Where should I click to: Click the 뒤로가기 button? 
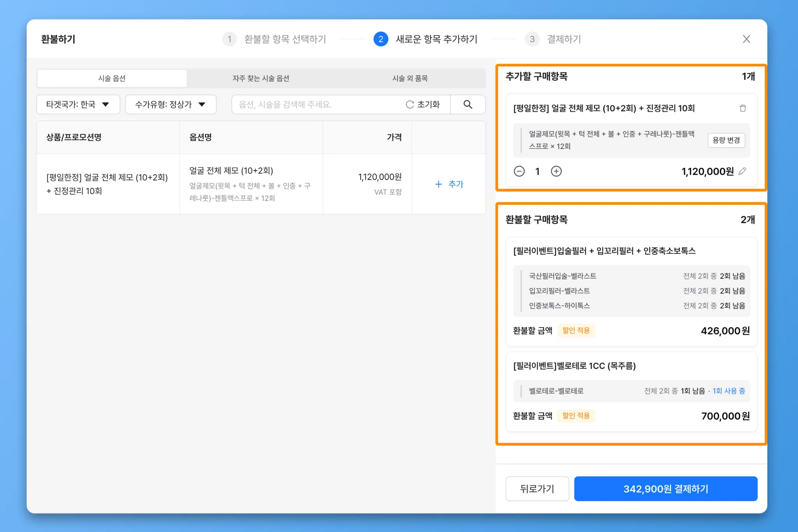(537, 489)
